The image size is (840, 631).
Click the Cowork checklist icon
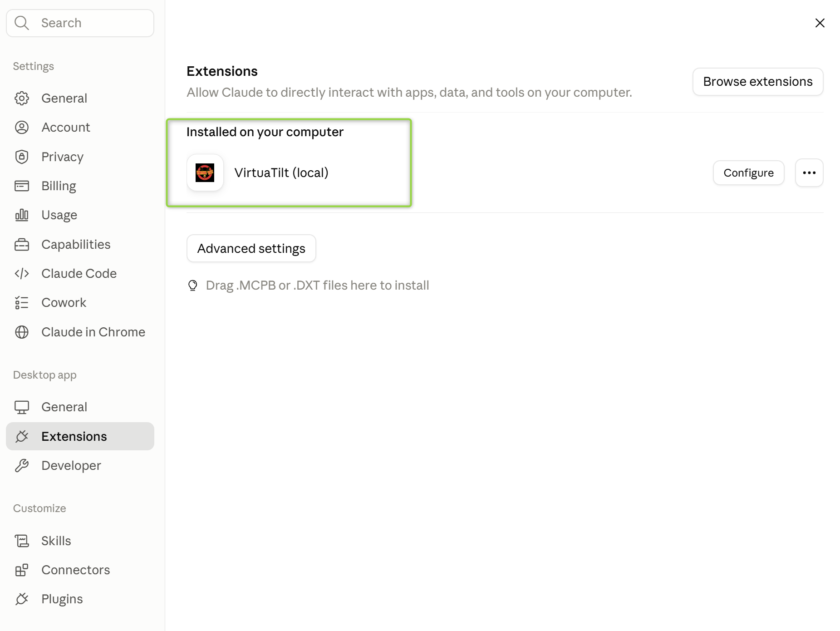(22, 302)
